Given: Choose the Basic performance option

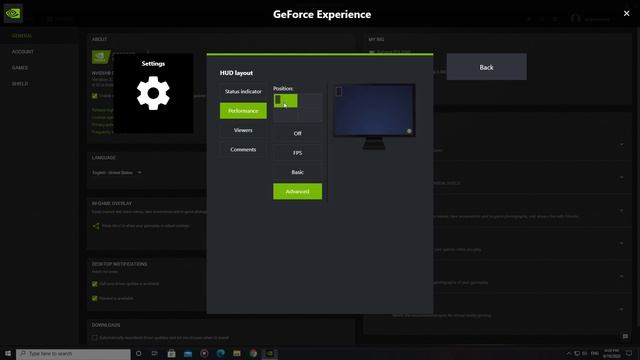Looking at the screenshot, I should (x=298, y=172).
